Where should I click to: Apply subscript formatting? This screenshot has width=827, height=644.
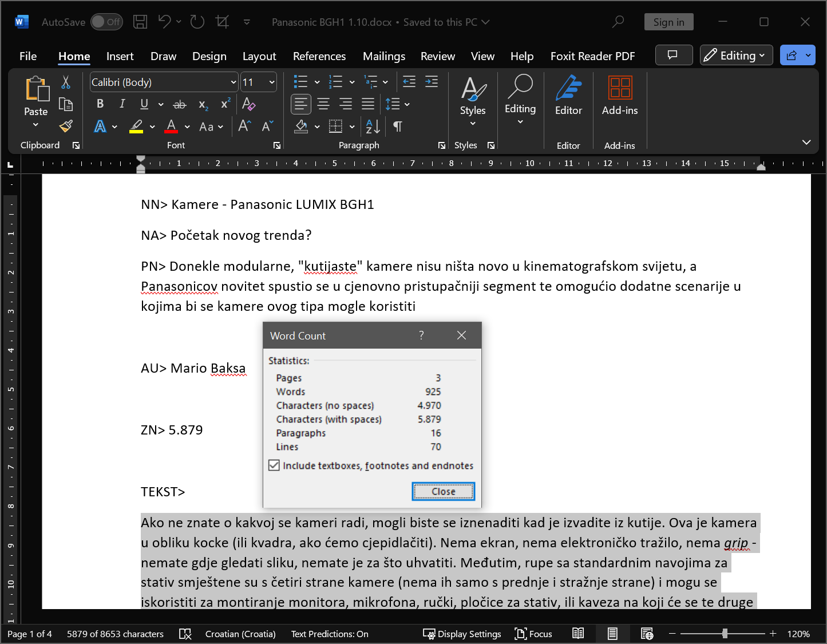click(x=203, y=104)
